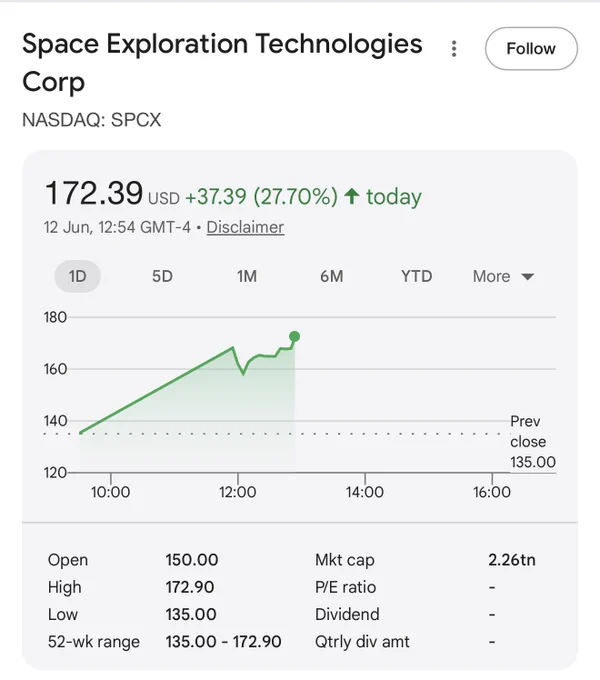Click the NASDAQ: SPCX ticker text
This screenshot has width=600, height=680.
pos(91,120)
